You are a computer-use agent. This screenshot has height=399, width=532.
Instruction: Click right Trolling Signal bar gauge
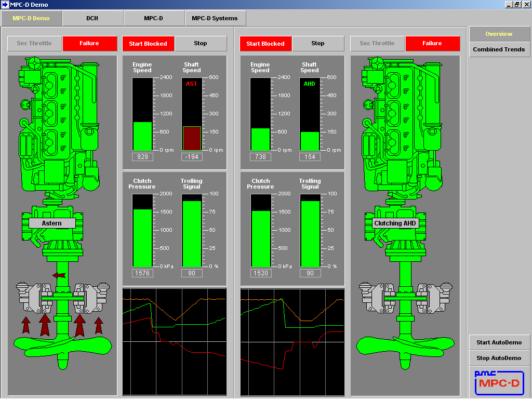[310, 230]
